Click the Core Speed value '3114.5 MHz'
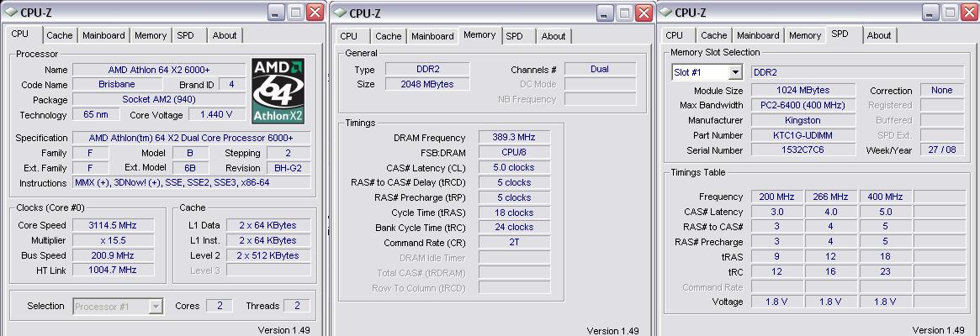Image resolution: width=980 pixels, height=336 pixels. (x=113, y=225)
